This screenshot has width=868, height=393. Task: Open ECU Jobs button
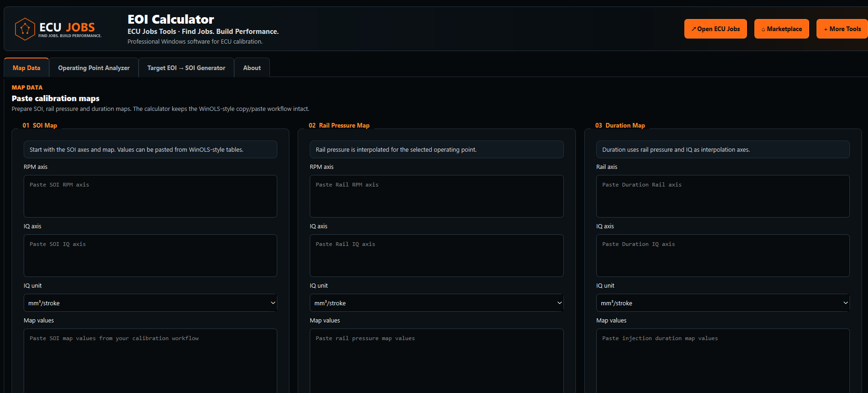715,29
